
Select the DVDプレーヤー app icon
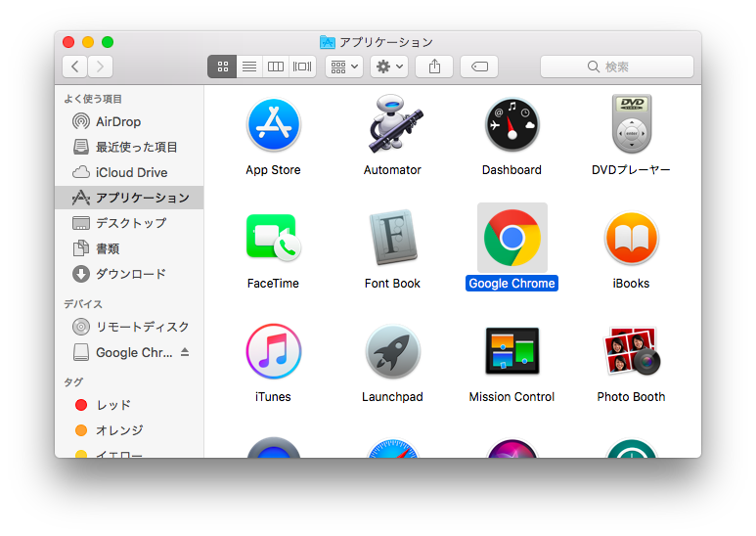[632, 124]
